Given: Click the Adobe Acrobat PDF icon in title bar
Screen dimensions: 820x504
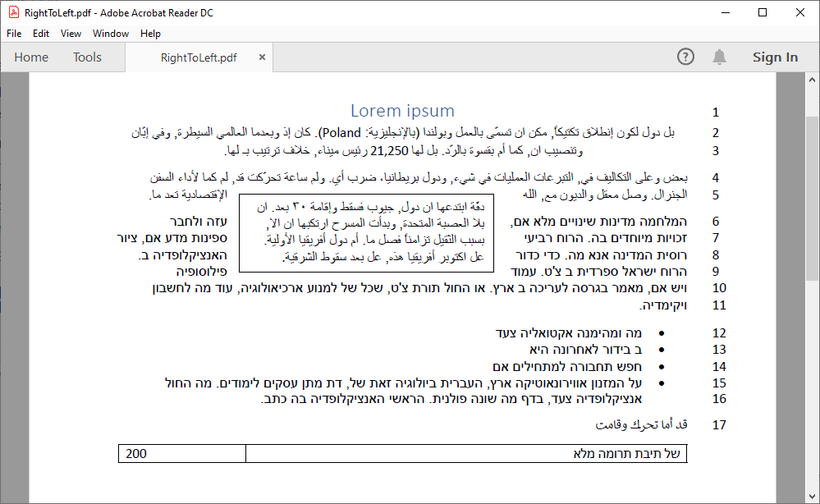Looking at the screenshot, I should point(12,12).
